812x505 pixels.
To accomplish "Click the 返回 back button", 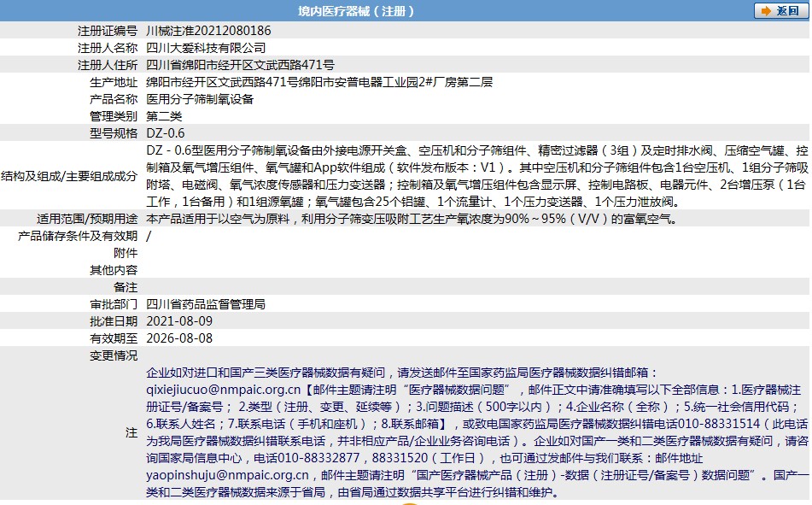I will point(781,11).
